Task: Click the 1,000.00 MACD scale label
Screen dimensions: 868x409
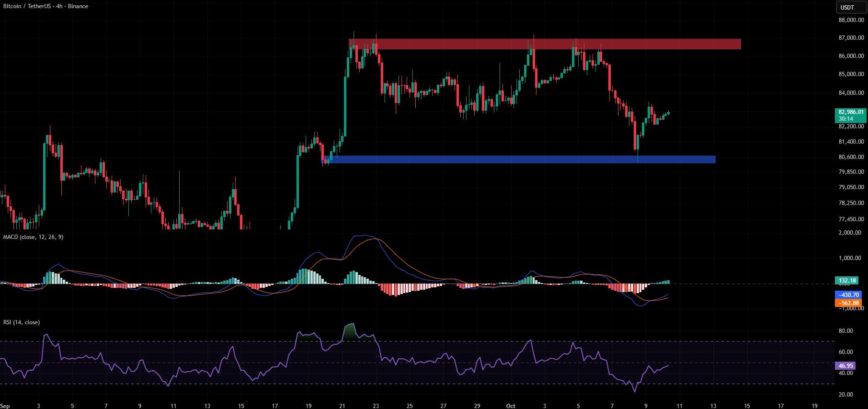Action: (850, 258)
